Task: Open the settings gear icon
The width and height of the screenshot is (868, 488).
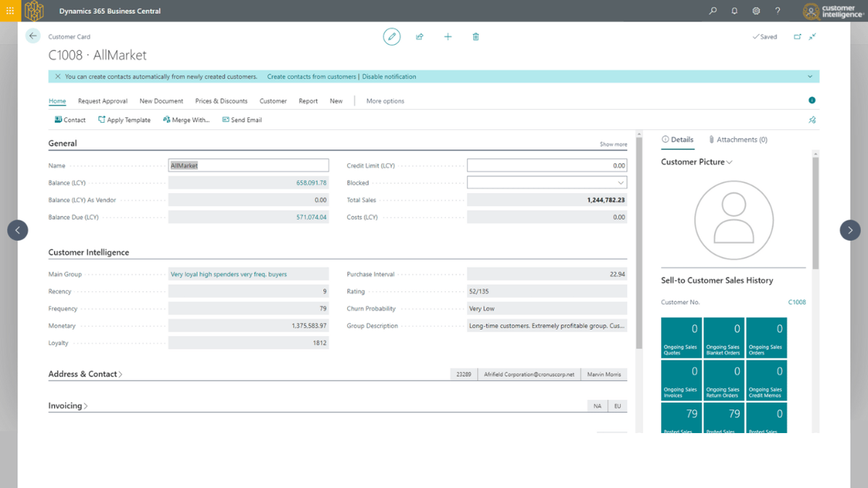Action: [756, 11]
